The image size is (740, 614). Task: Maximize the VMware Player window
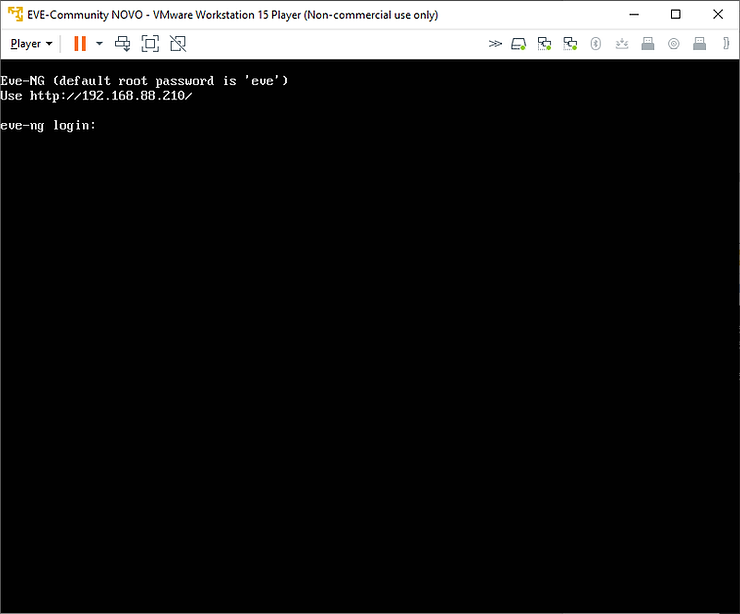675,15
